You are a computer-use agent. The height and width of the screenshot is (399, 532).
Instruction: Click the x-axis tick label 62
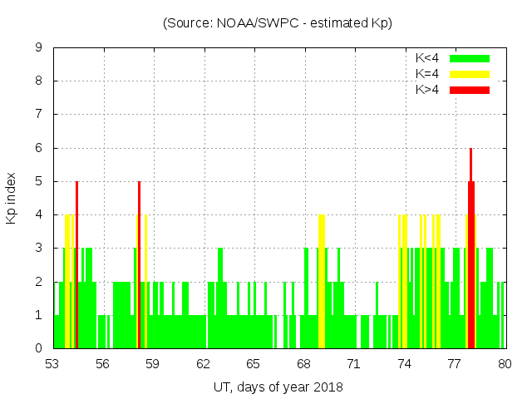(x=204, y=363)
